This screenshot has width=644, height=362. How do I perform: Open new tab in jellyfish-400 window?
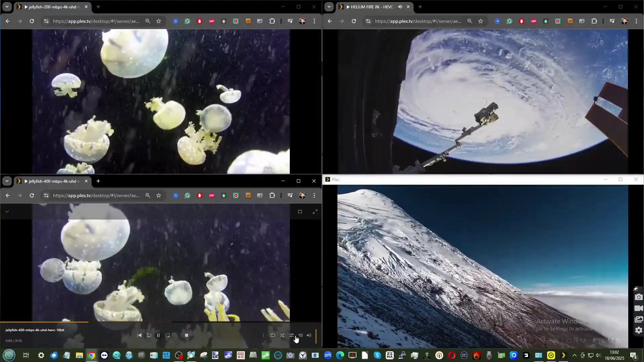tap(98, 181)
